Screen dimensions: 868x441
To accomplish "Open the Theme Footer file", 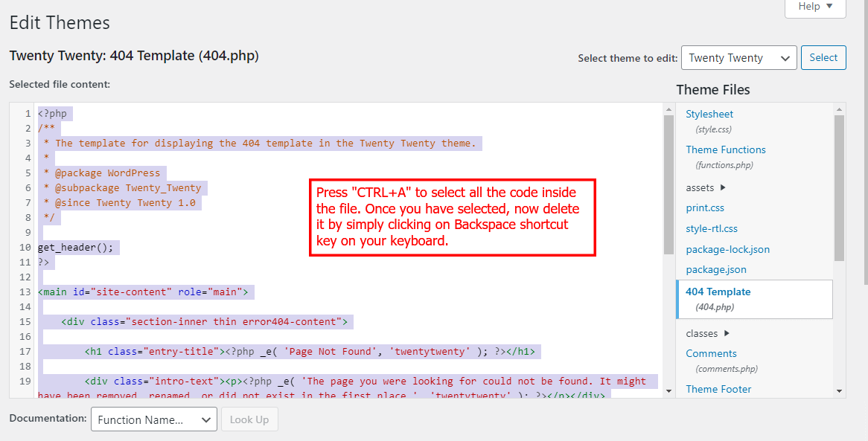I will click(x=718, y=389).
